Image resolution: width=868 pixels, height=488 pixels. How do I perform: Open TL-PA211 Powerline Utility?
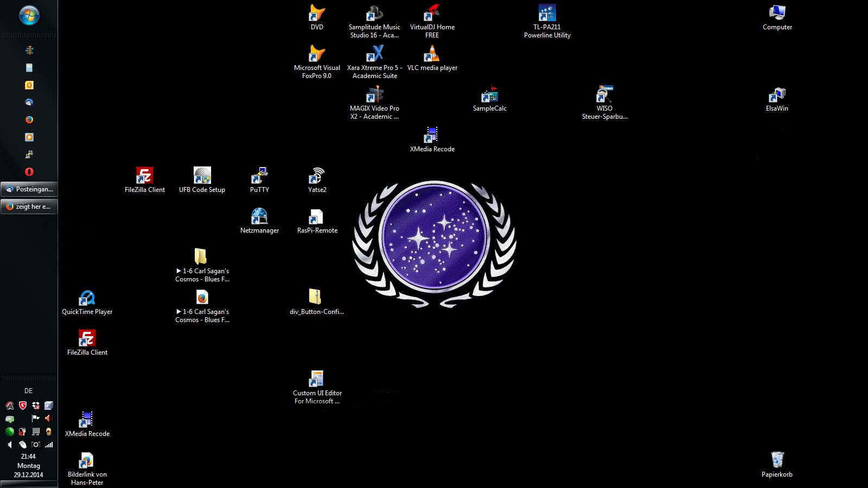(x=547, y=22)
